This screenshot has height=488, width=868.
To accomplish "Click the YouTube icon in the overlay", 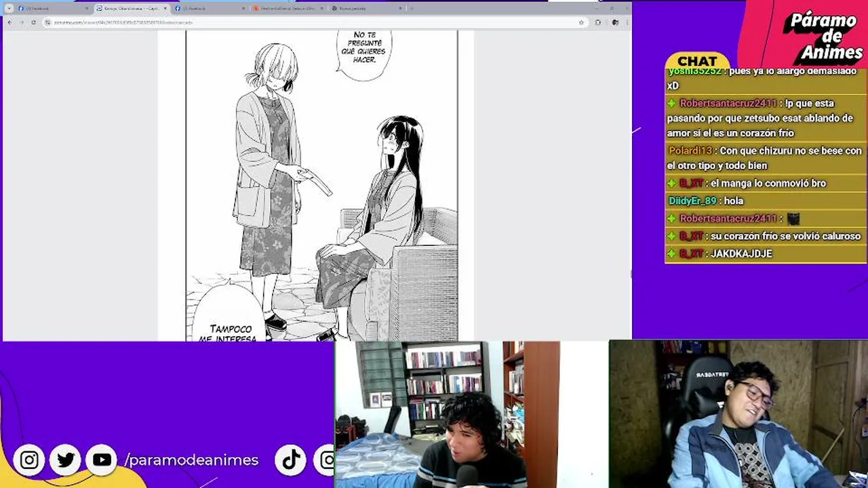I will tap(102, 460).
